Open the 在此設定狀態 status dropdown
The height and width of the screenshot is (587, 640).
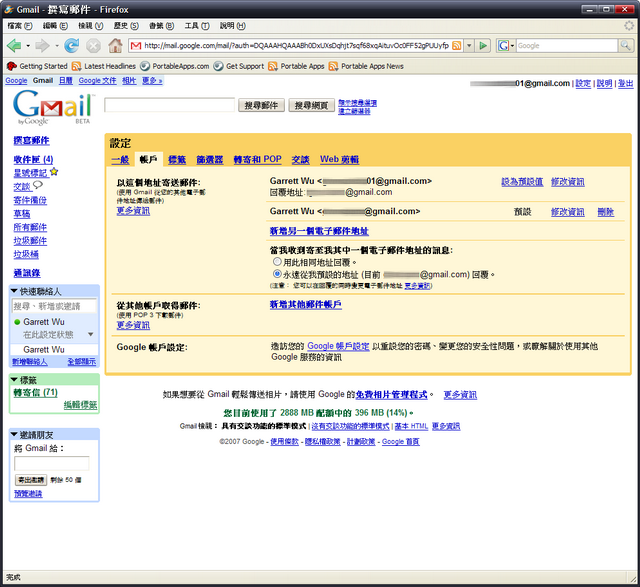[91, 334]
